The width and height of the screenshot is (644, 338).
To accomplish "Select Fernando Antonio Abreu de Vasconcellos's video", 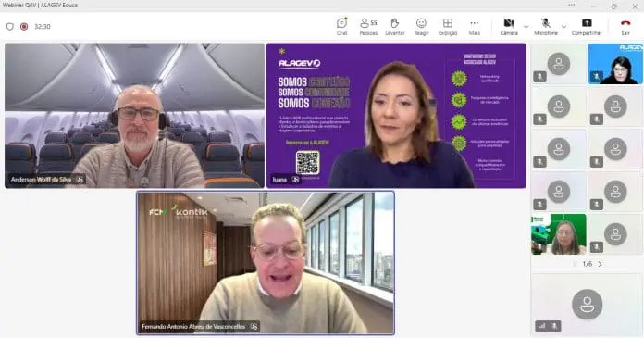I will click(x=266, y=263).
